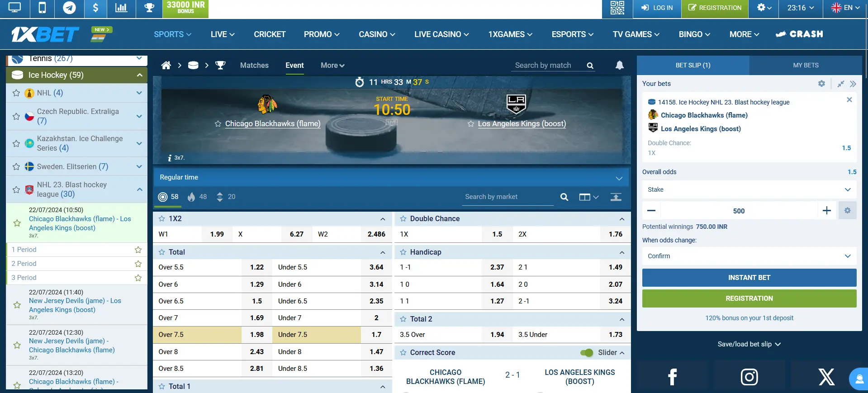868x393 pixels.
Task: Open 120% bonus on 1st deposit link
Action: point(749,318)
